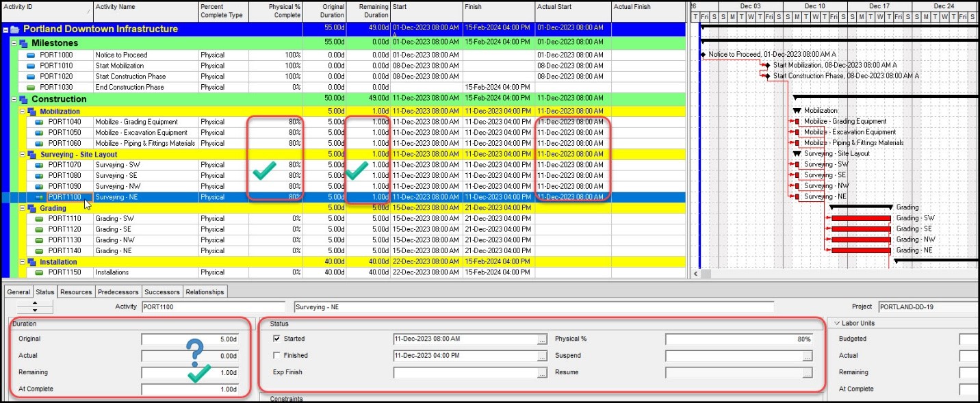The height and width of the screenshot is (403, 980).
Task: Click the Physical % input field
Action: click(x=738, y=339)
